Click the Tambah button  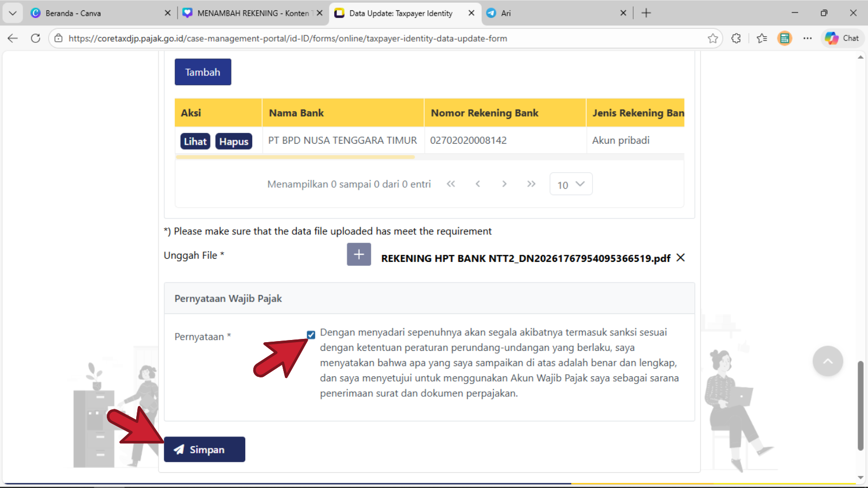[x=203, y=72]
